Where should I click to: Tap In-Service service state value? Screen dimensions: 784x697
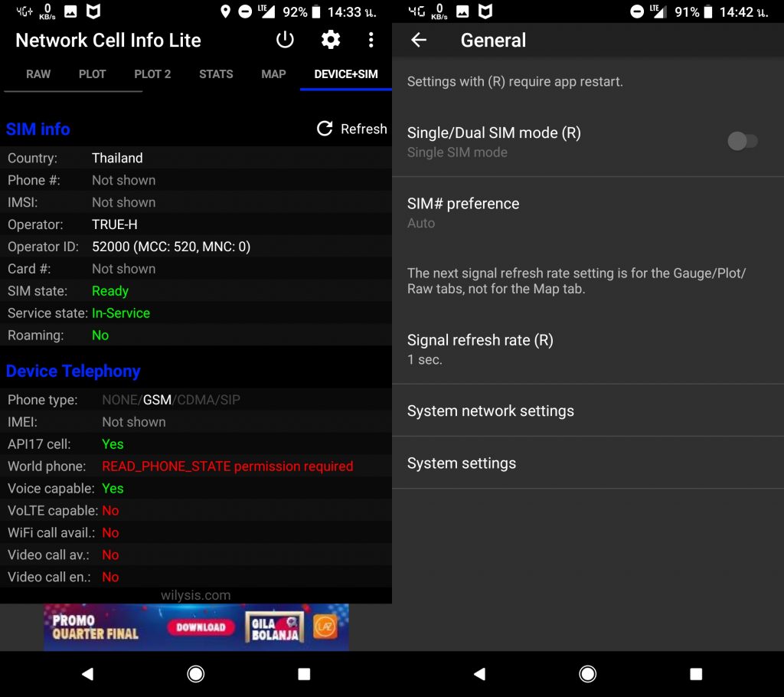click(x=120, y=313)
